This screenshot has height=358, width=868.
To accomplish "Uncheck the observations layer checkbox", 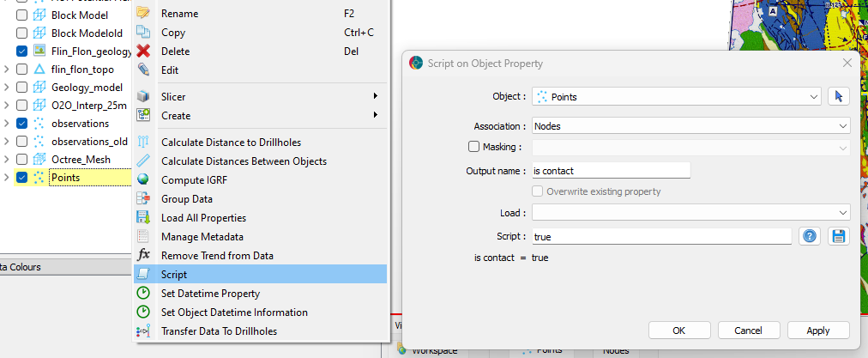I will tap(22, 124).
